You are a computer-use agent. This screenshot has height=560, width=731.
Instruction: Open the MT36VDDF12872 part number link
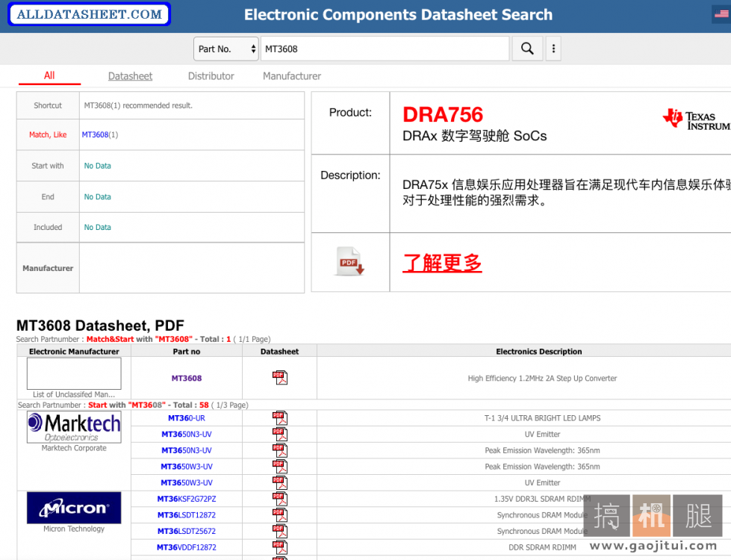coord(187,547)
